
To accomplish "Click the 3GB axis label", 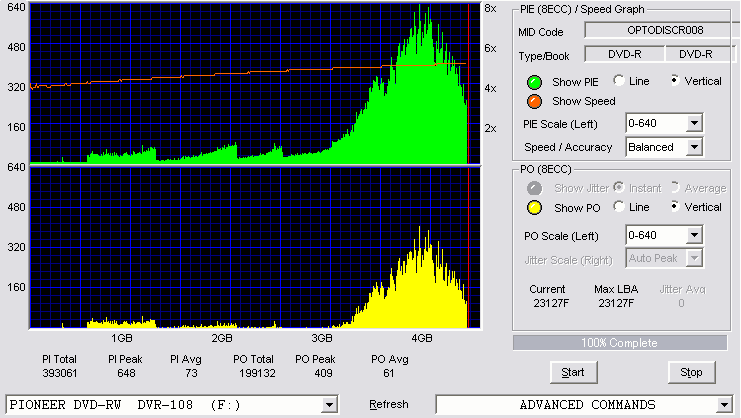I will [322, 338].
